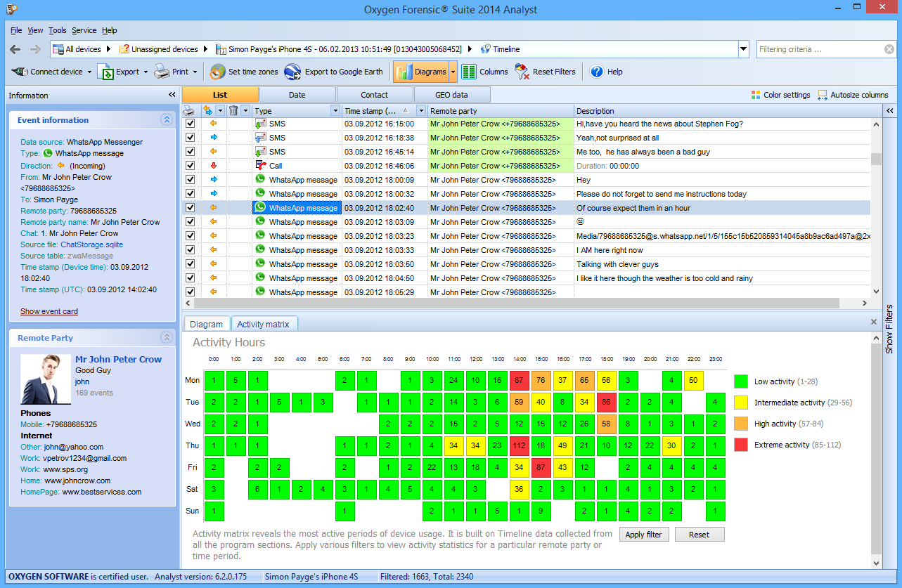The image size is (902, 588).
Task: Open the Tools menu
Action: tap(58, 30)
